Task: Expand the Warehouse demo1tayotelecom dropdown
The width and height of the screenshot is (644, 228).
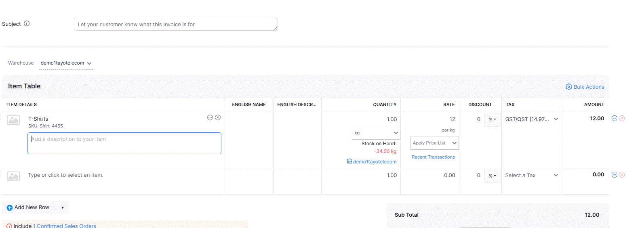Action: [89, 63]
